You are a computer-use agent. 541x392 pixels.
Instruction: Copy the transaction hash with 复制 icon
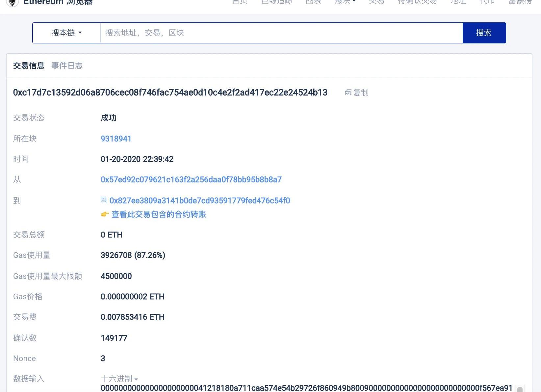coord(356,93)
